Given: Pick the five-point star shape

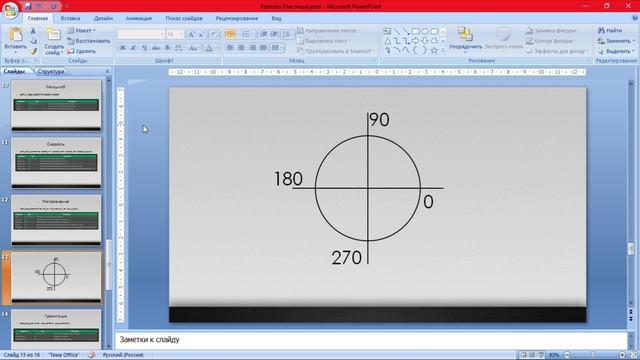Looking at the screenshot, I should coord(434,51).
